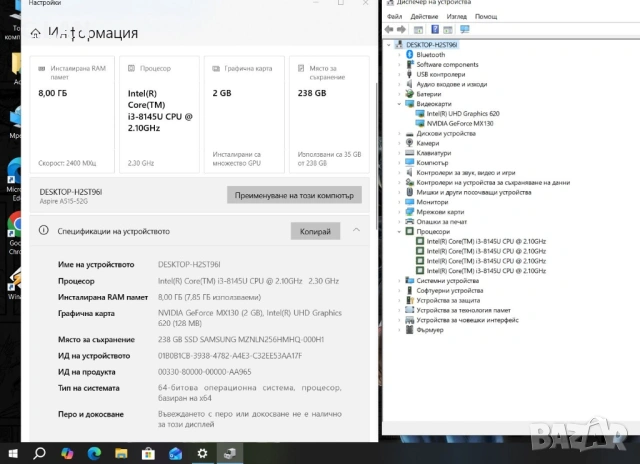The width and height of the screenshot is (640, 464).
Task: Collapse the Видеокарти category
Action: [x=399, y=104]
